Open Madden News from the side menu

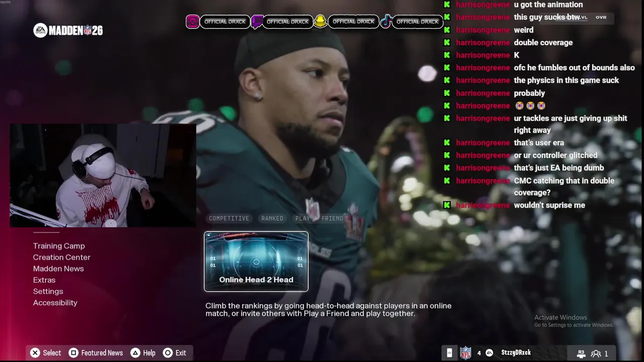[x=58, y=268]
